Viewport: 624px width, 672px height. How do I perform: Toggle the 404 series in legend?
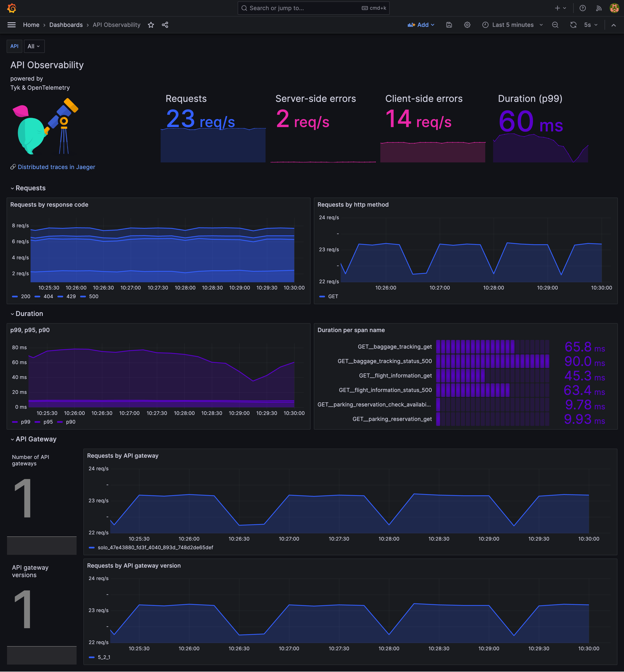(x=48, y=296)
